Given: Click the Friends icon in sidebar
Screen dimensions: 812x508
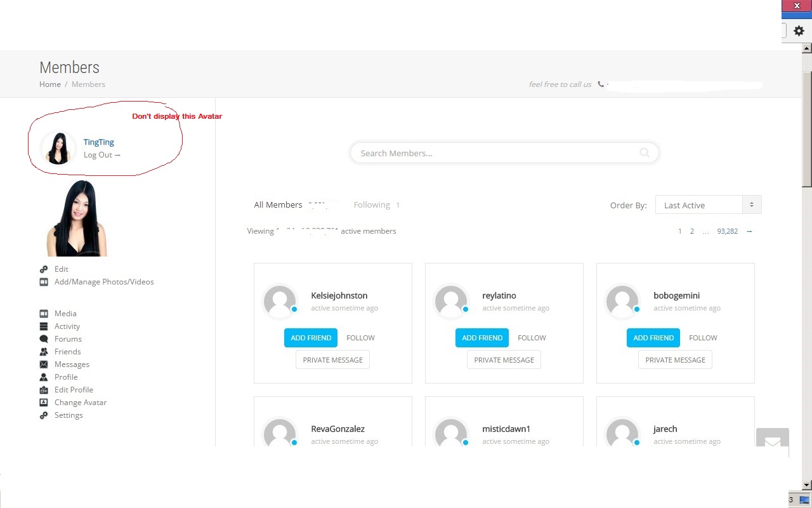Looking at the screenshot, I should click(44, 352).
